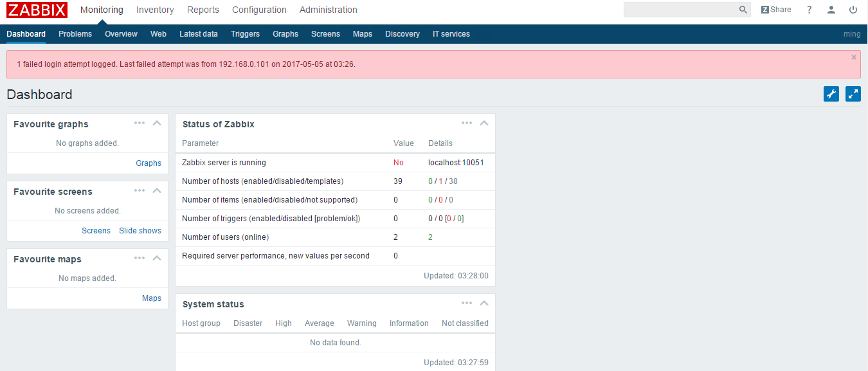Collapse the Favourite screens widget
Screen dimensions: 868x371
click(157, 190)
